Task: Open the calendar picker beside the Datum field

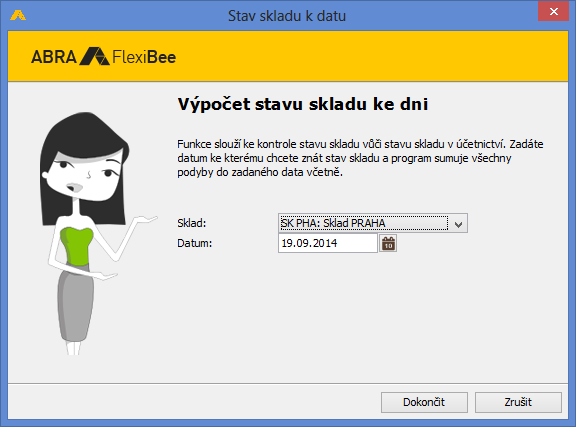Action: [x=388, y=243]
